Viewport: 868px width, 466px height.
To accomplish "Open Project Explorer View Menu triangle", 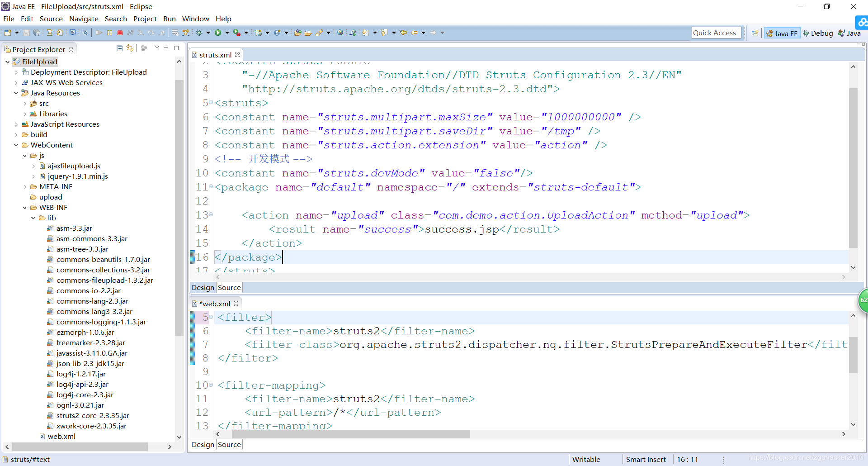I will pyautogui.click(x=156, y=47).
